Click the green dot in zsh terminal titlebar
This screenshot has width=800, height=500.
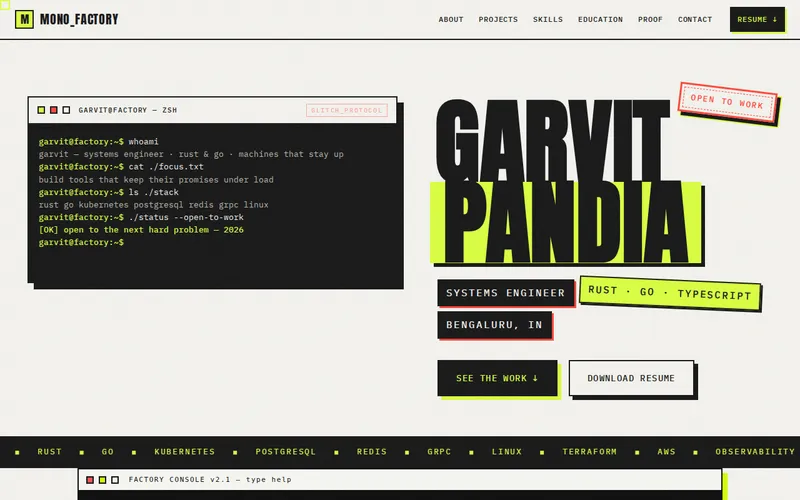click(41, 110)
